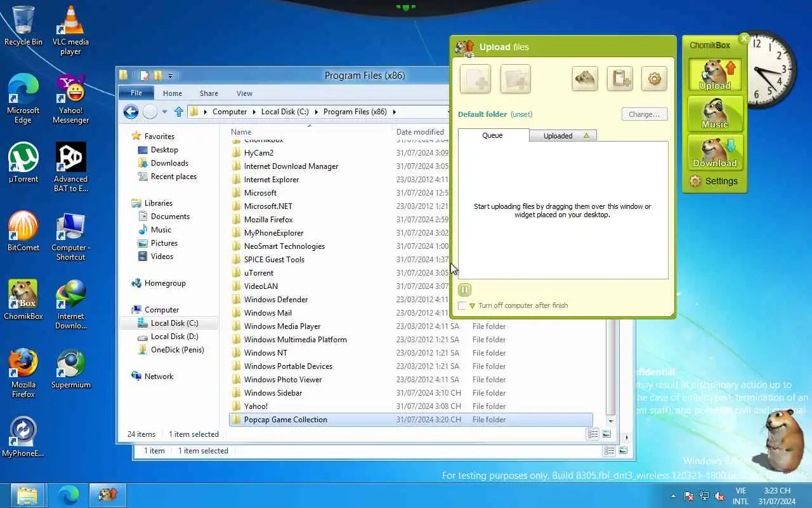The height and width of the screenshot is (508, 812).
Task: Open BitComet desktop icon
Action: (23, 231)
